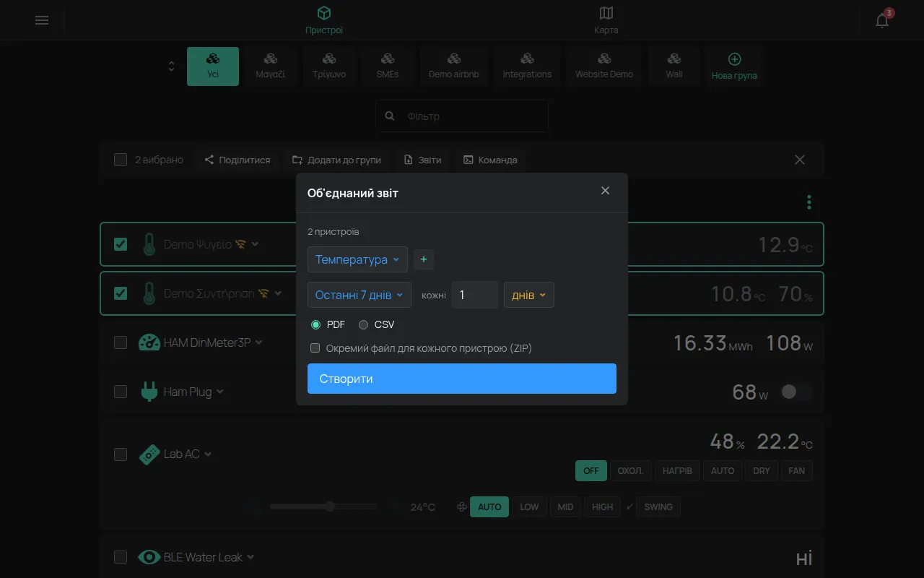Image resolution: width=924 pixels, height=578 pixels.
Task: Switch to the Карта map tab
Action: point(606,20)
